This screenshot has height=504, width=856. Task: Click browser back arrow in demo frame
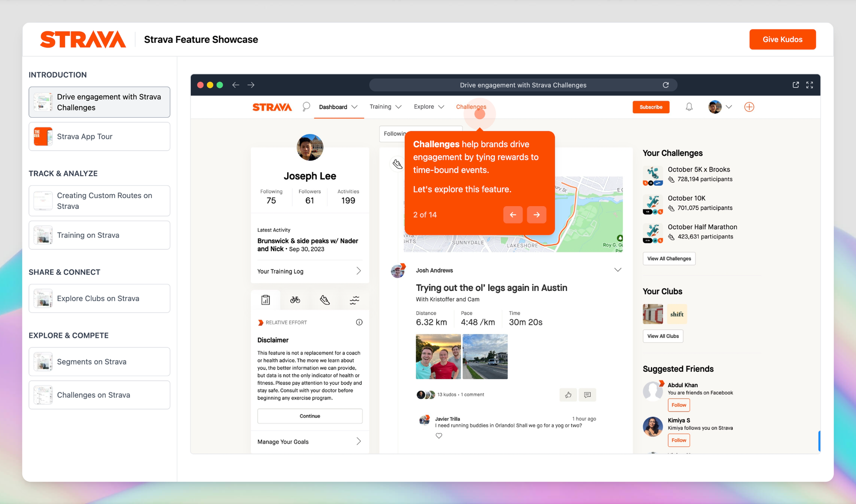pos(235,85)
